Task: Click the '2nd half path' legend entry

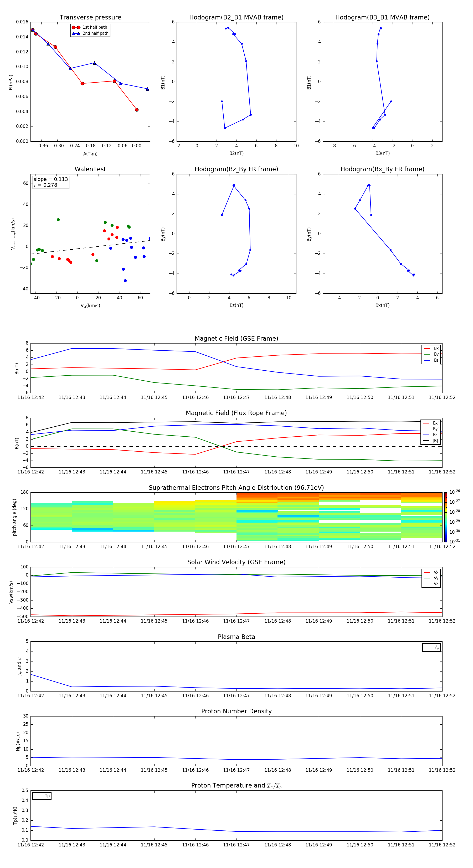Action: [x=90, y=33]
